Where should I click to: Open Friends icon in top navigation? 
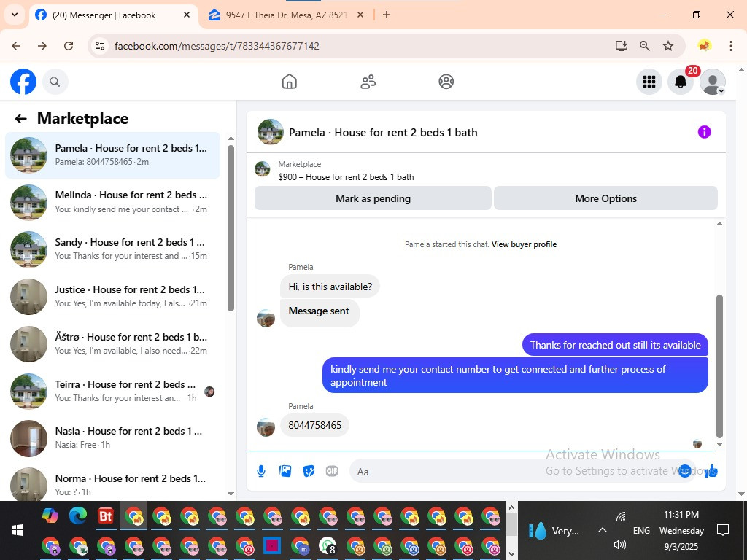[368, 82]
